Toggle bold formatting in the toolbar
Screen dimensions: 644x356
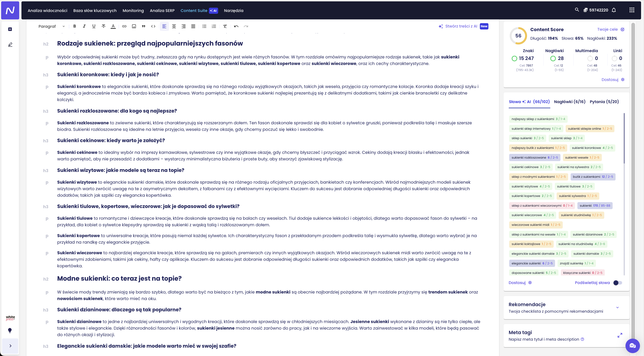click(x=75, y=26)
